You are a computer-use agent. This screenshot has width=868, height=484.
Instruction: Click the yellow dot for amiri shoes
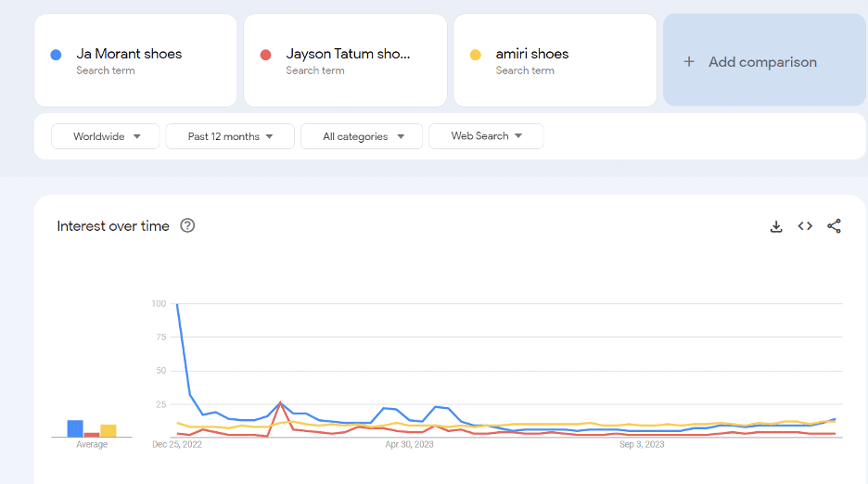click(x=476, y=55)
